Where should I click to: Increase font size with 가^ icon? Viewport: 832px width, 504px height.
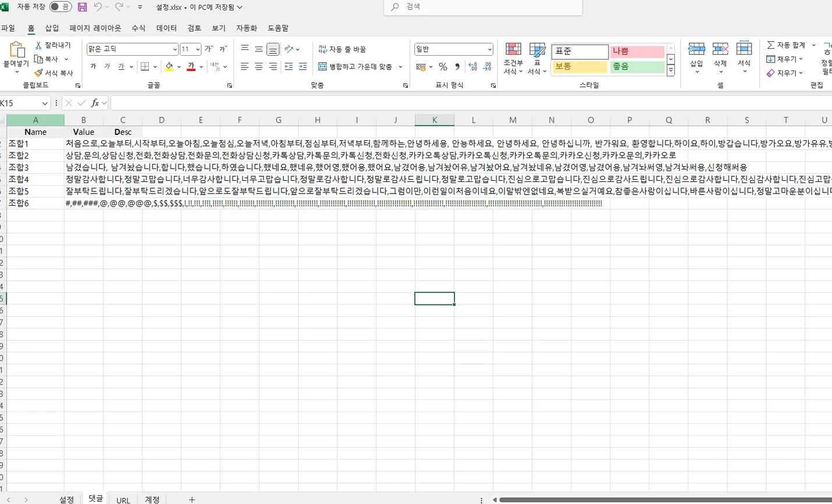coord(209,49)
